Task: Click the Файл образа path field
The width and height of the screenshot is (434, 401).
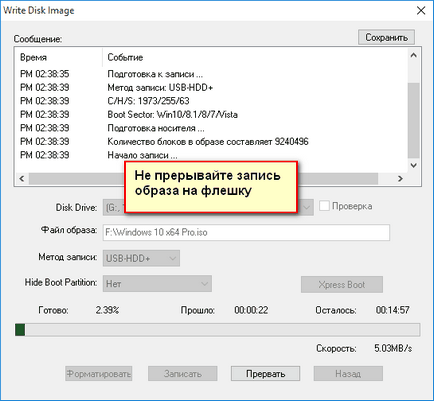Action: point(246,232)
